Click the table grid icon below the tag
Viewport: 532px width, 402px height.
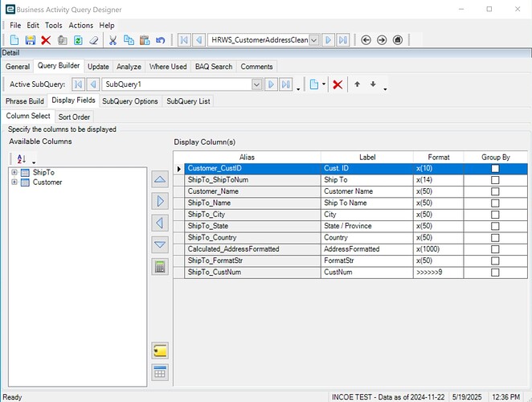coord(160,372)
